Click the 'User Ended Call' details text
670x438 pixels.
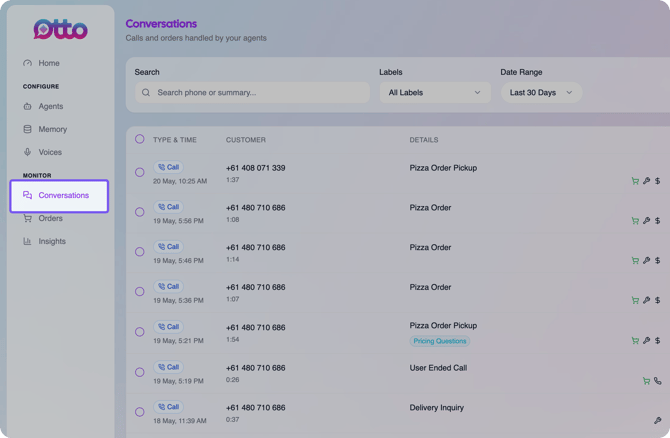tap(438, 368)
